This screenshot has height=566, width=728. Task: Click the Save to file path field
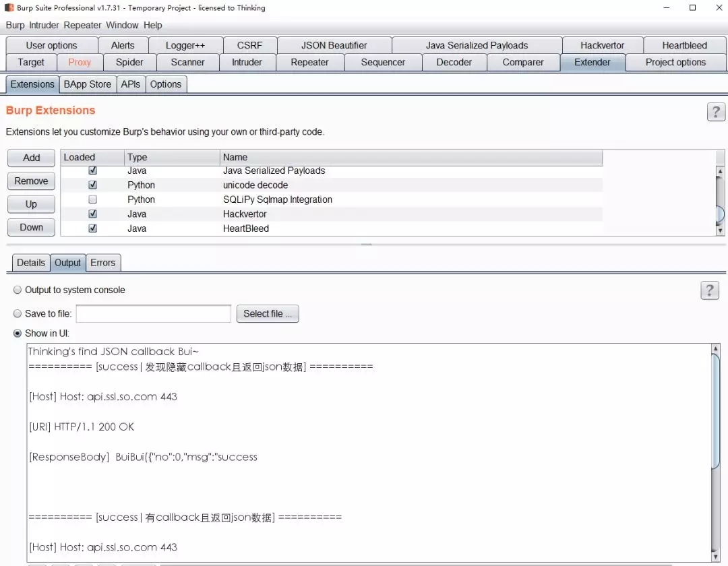pyautogui.click(x=153, y=313)
